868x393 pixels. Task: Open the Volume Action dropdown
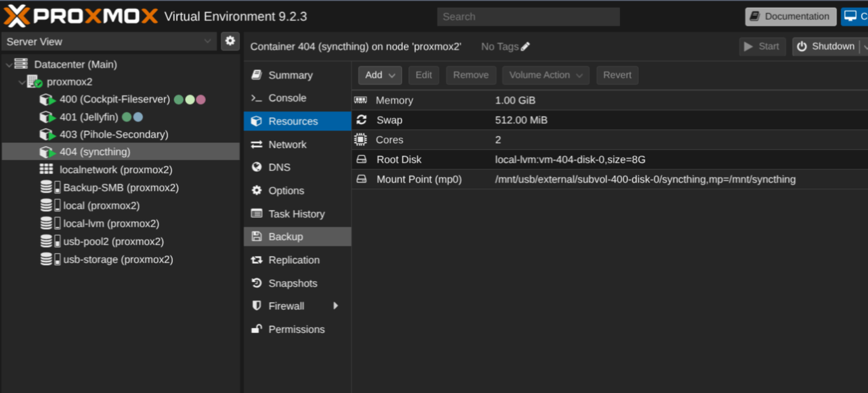point(546,75)
